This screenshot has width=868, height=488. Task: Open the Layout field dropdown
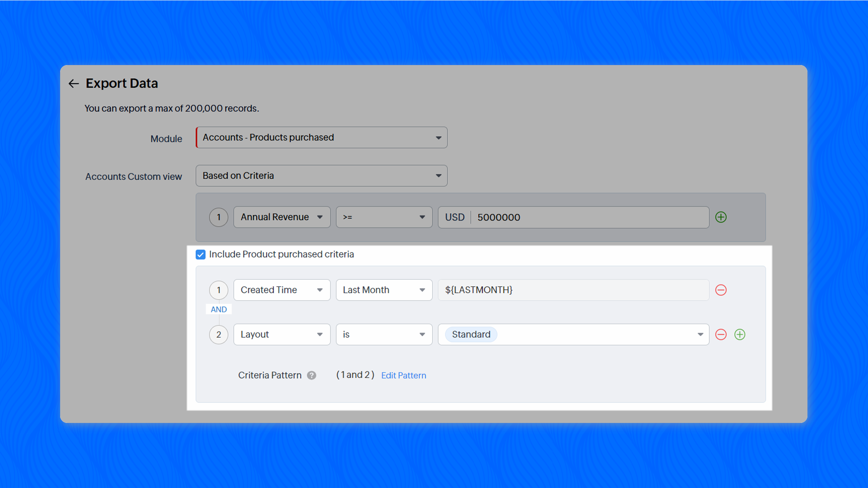282,334
